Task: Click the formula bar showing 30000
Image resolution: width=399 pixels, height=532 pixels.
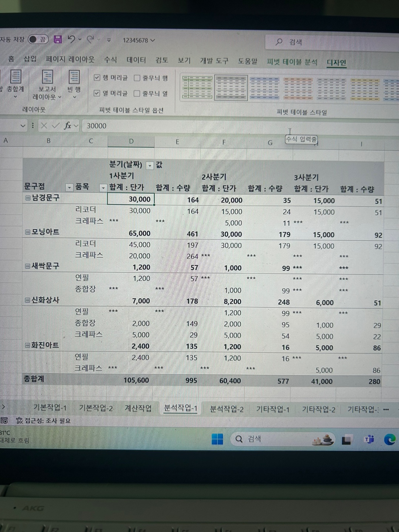Action: tap(185, 126)
